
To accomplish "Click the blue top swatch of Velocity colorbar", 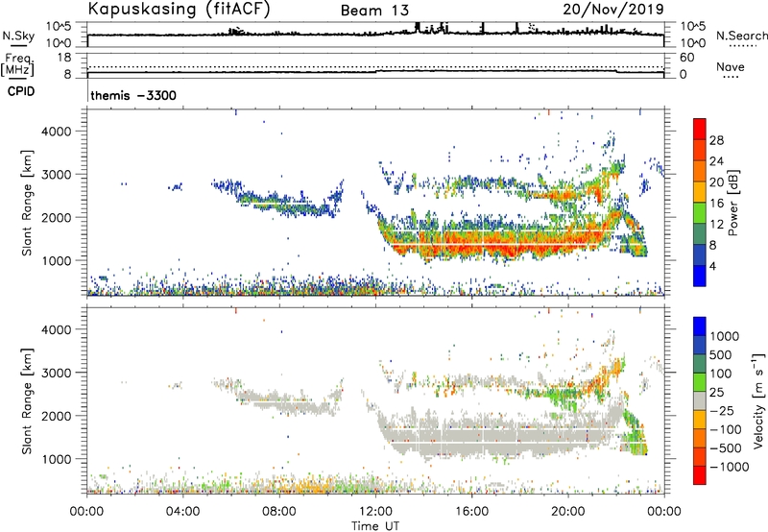I will [x=700, y=326].
